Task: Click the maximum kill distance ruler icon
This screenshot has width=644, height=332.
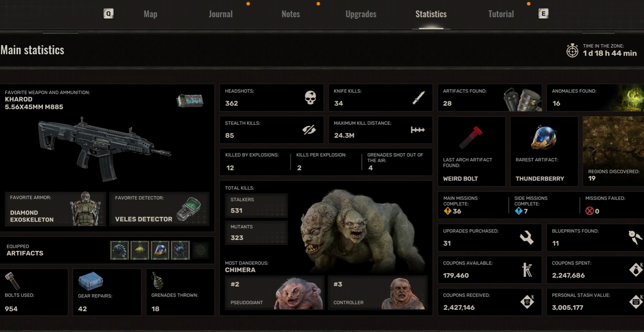Action: [x=418, y=130]
